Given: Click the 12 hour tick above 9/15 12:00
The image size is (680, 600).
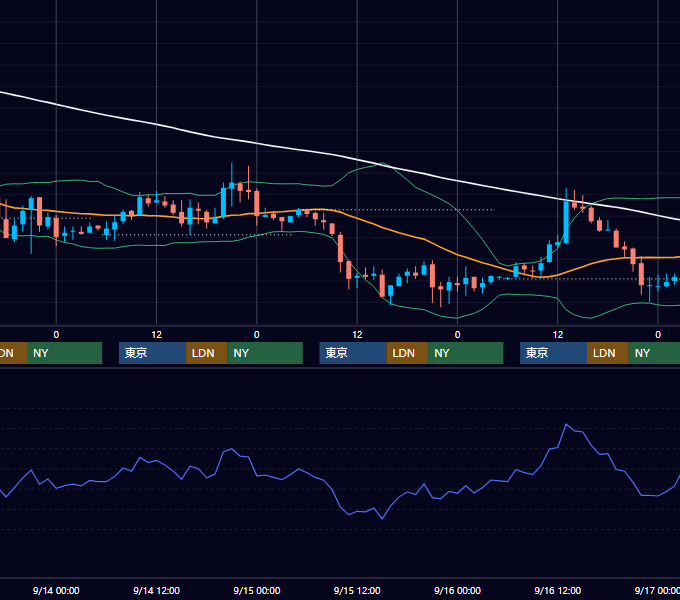Looking at the screenshot, I should point(357,335).
